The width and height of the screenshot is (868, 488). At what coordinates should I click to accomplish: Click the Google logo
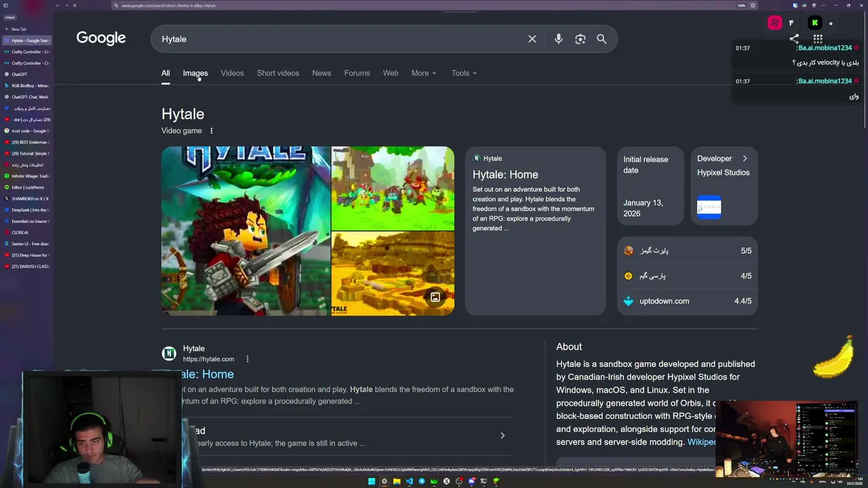101,39
